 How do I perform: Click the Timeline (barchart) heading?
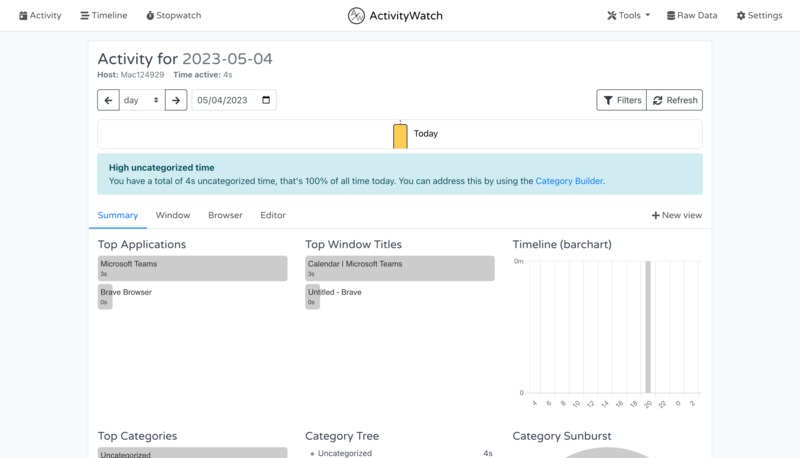click(x=562, y=244)
